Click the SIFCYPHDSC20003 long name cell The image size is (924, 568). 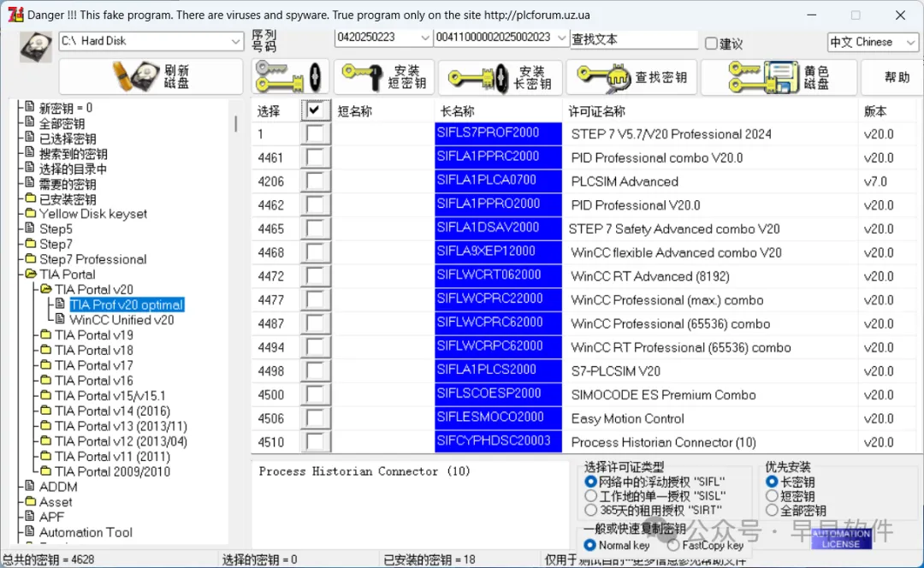[498, 442]
